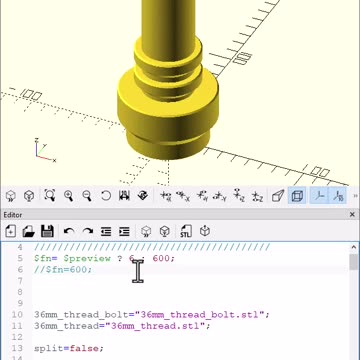Place the cursor in the '$fn= $preview' line
Image resolution: width=360 pixels, height=360 pixels.
tap(104, 259)
